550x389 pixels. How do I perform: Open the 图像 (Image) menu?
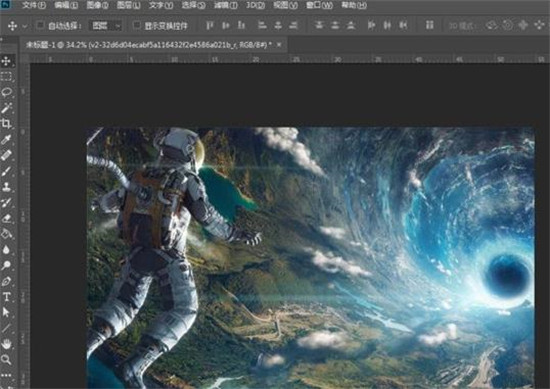[98, 5]
